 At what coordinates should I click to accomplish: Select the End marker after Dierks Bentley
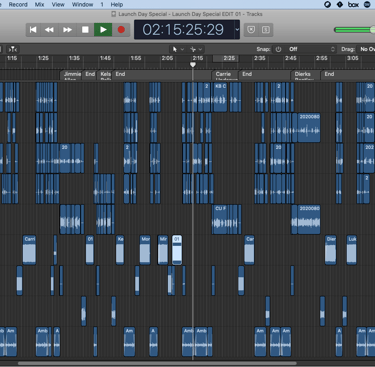348,74
